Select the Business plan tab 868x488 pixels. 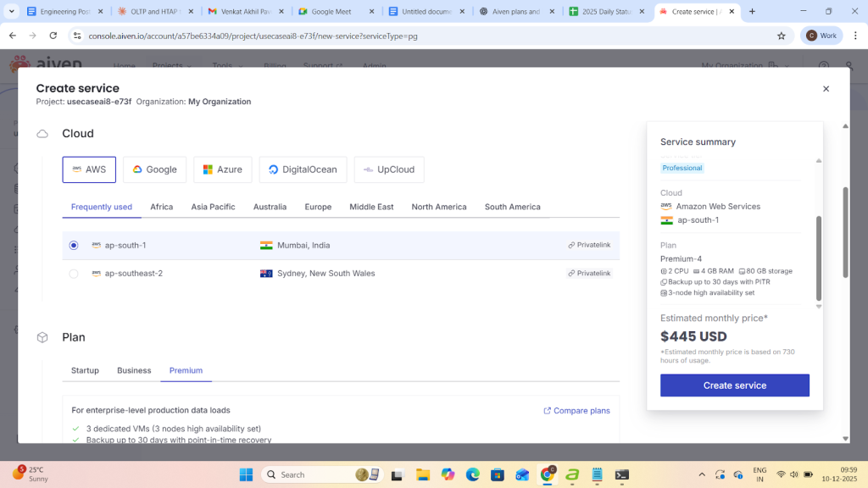pos(134,370)
